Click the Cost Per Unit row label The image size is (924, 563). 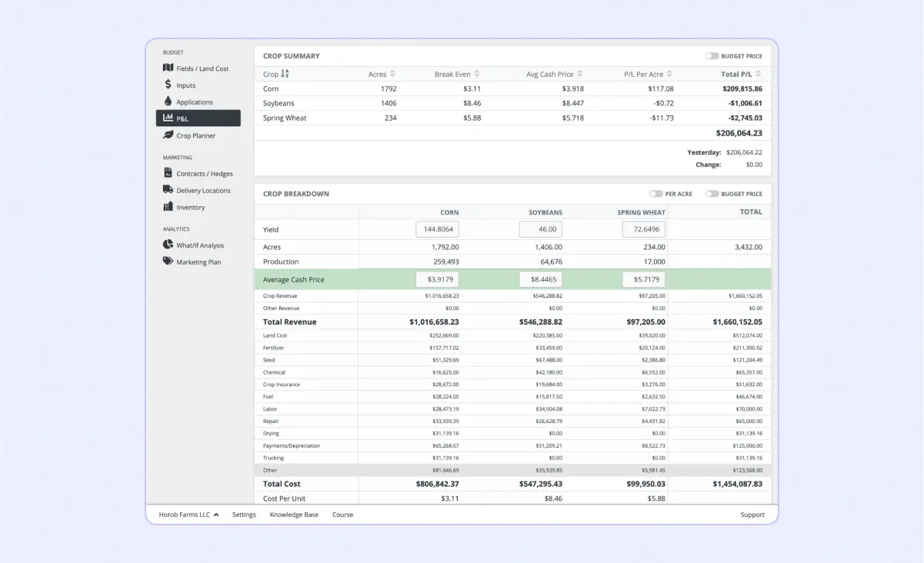click(285, 498)
